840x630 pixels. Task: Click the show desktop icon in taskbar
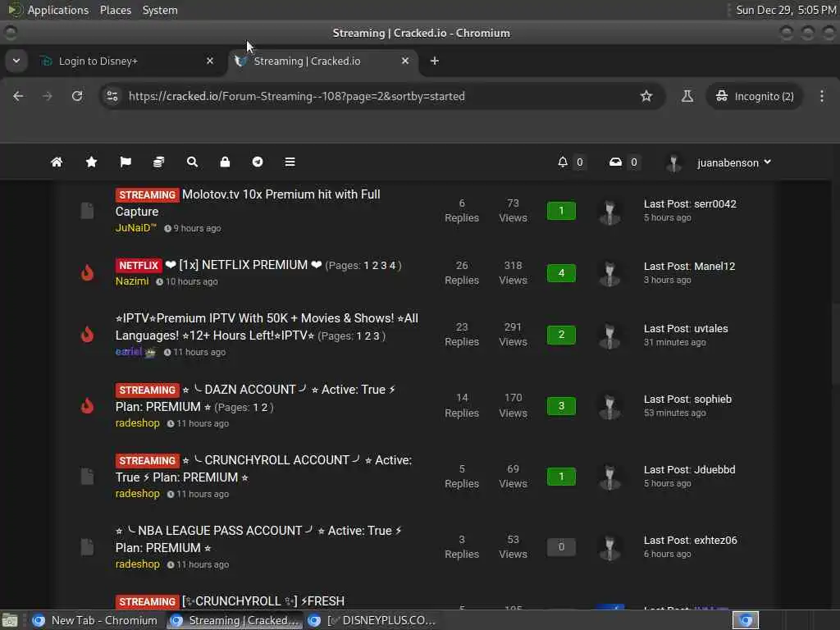pos(9,620)
